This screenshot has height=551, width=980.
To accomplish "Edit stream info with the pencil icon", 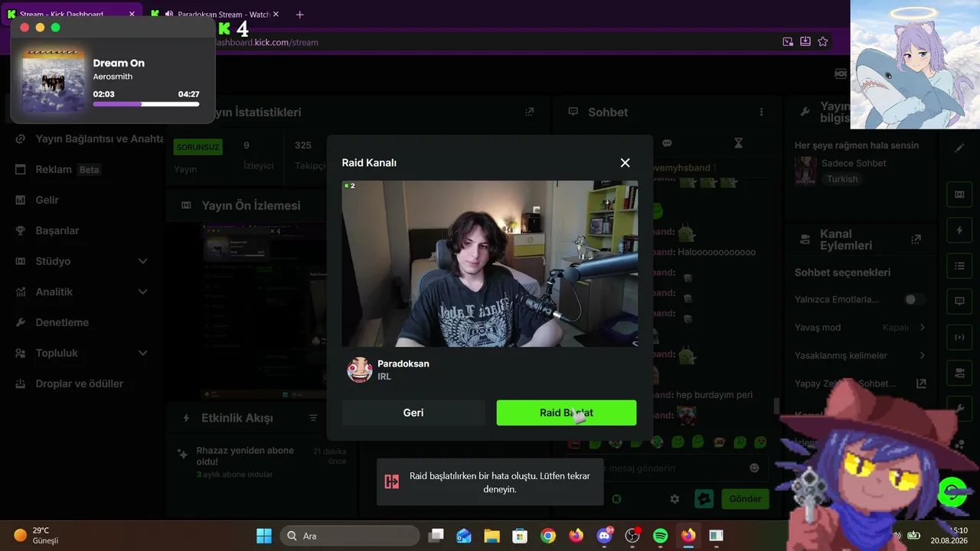I will 959,148.
